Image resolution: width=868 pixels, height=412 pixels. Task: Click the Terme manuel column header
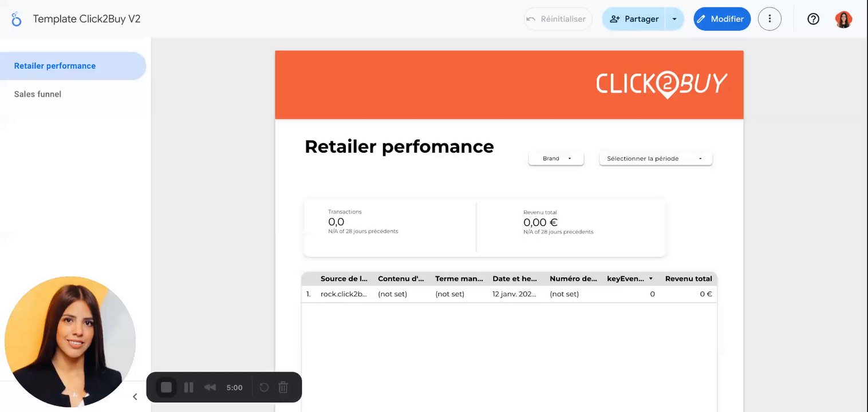[x=459, y=279]
